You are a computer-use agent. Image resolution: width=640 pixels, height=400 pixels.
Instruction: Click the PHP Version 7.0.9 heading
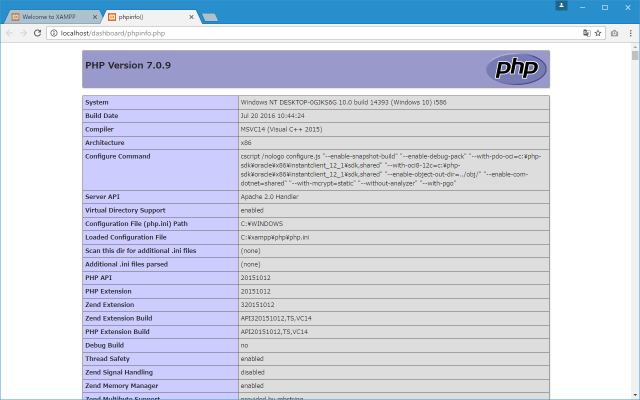(128, 65)
